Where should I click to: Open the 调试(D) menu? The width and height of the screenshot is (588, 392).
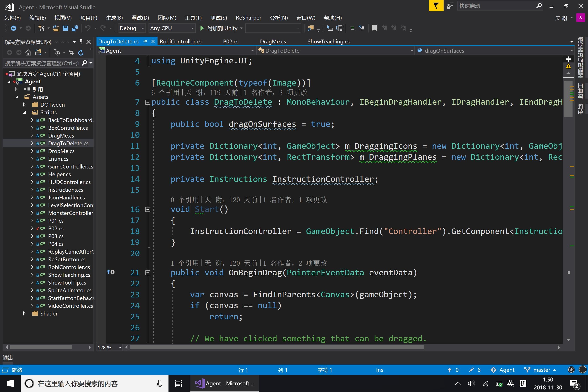140,18
